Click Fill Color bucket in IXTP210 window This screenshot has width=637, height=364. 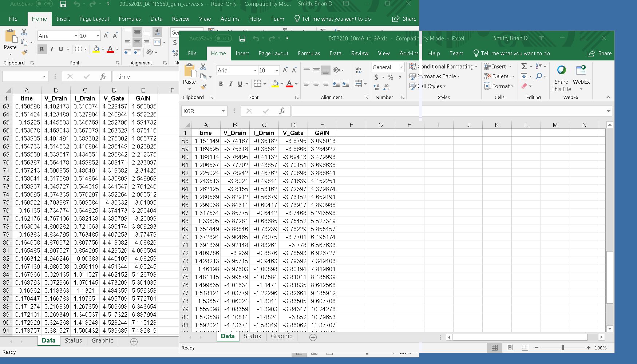coord(275,84)
